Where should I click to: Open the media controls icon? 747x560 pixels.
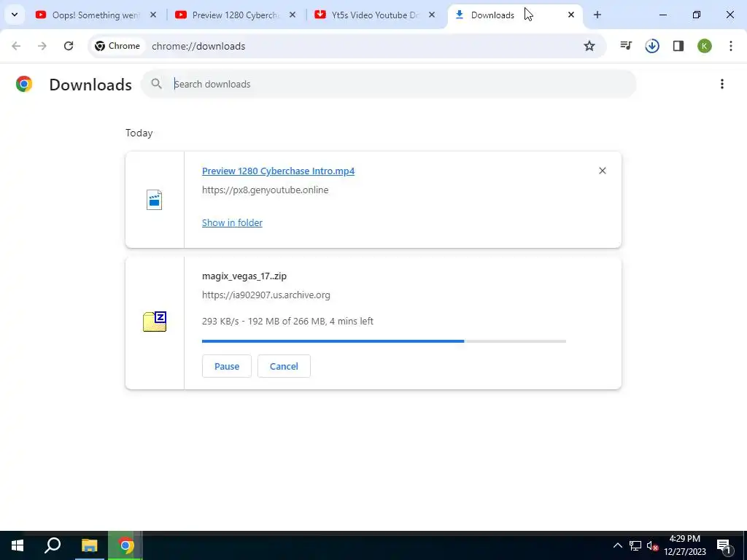pos(626,46)
